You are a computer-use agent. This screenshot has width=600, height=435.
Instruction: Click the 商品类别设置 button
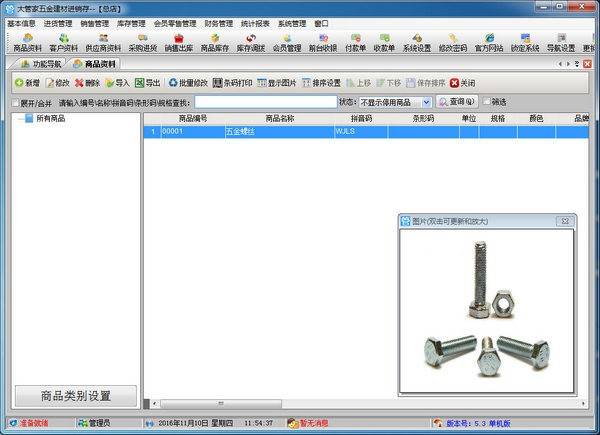pos(74,395)
